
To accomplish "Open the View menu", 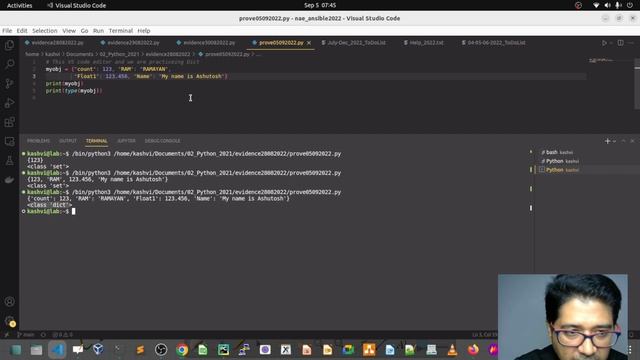I will tap(69, 31).
